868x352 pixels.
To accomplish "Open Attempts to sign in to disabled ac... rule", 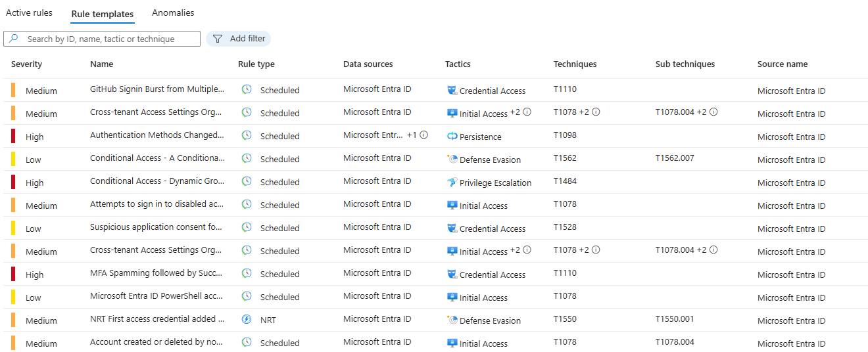I will (157, 204).
